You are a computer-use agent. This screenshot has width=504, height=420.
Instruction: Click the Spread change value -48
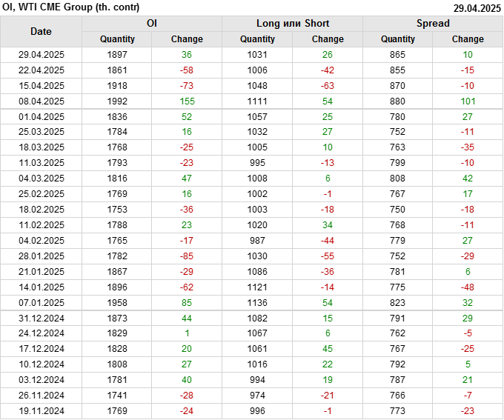tap(468, 287)
